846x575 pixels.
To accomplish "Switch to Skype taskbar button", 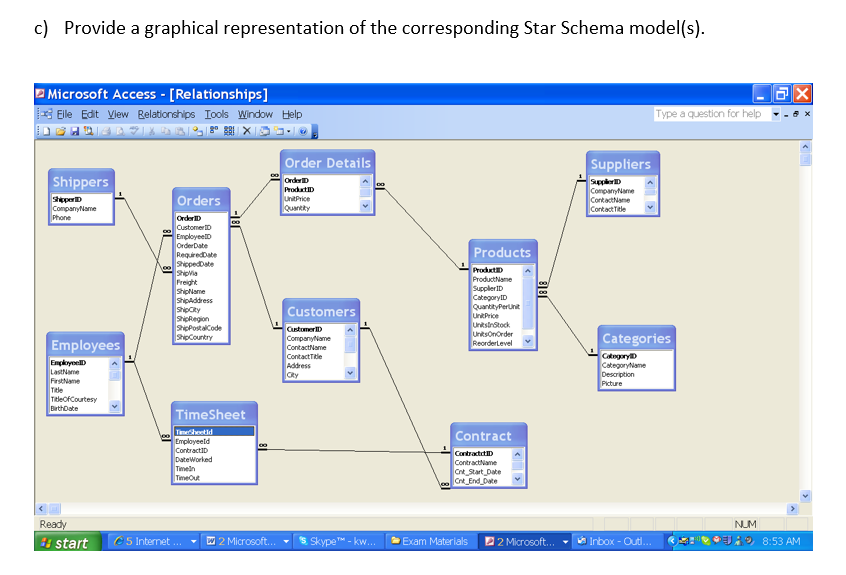I will pyautogui.click(x=338, y=541).
